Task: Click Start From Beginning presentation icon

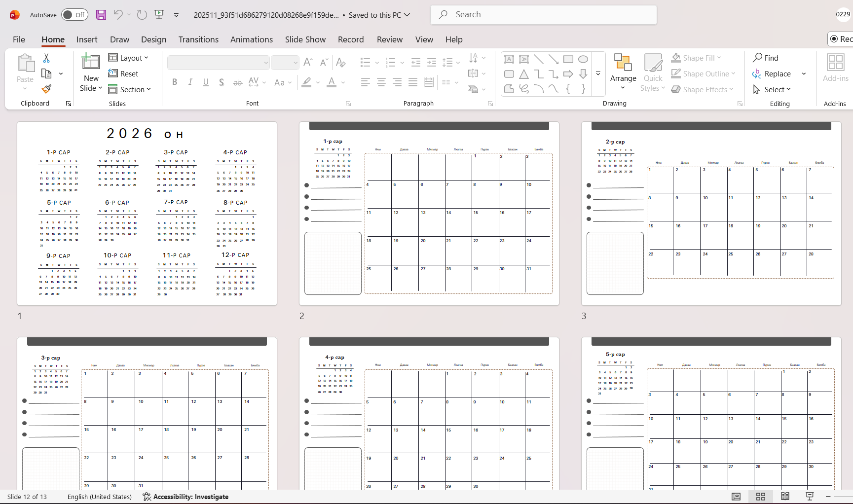Action: pos(159,15)
